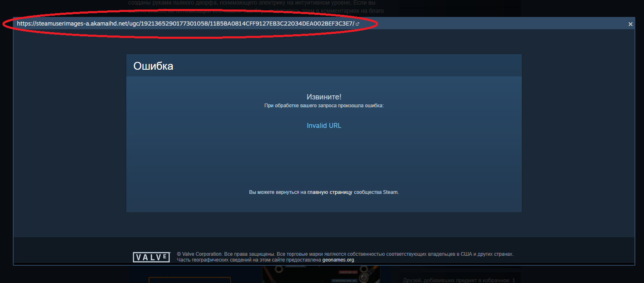Click the Вы можете вернуться sentence

pos(324,192)
